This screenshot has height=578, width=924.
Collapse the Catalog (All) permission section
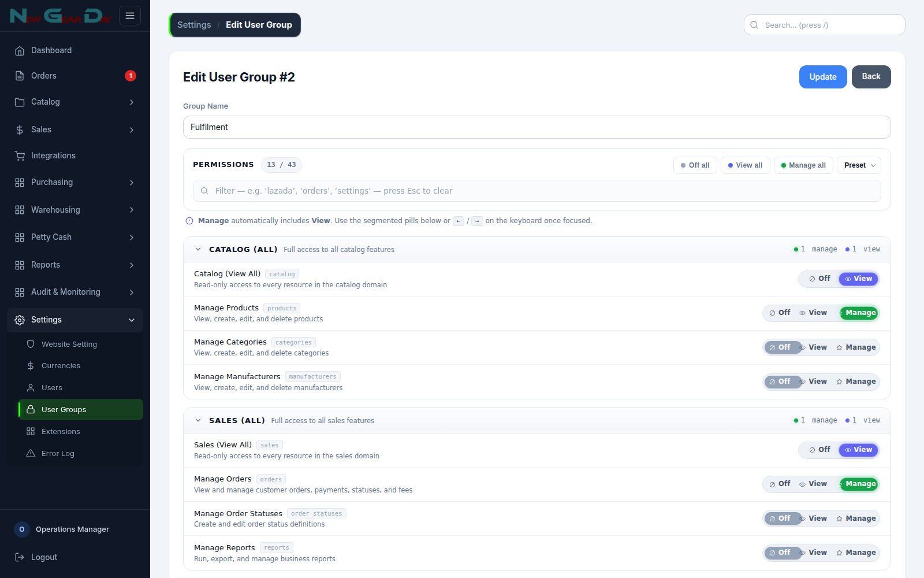198,249
